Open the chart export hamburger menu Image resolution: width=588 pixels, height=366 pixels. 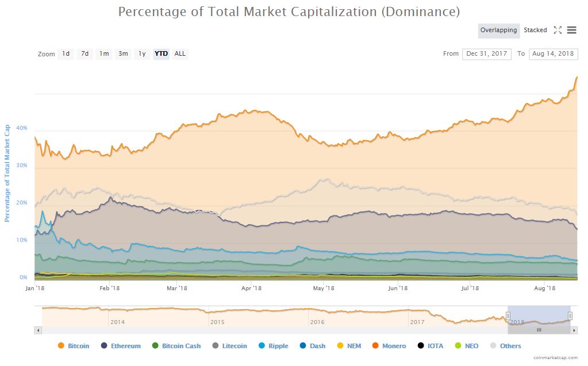click(571, 30)
